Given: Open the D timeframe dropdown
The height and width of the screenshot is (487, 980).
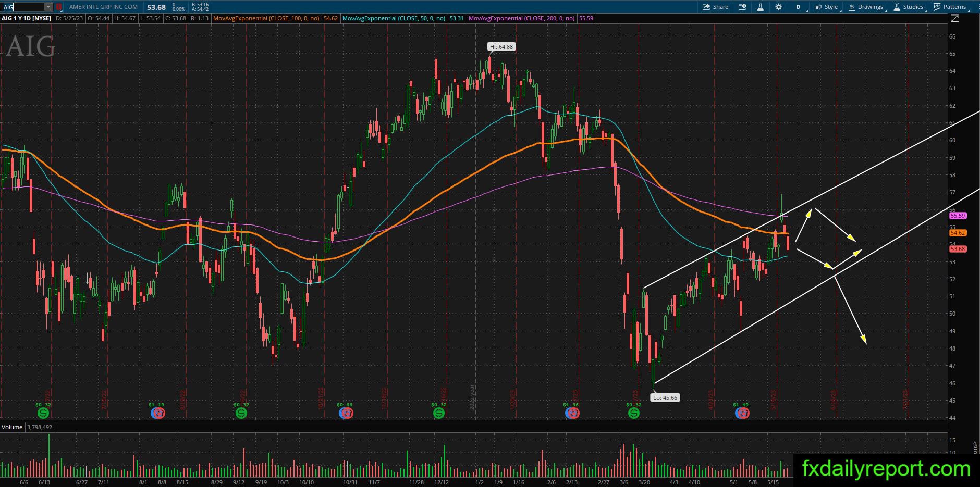Looking at the screenshot, I should click(x=799, y=7).
